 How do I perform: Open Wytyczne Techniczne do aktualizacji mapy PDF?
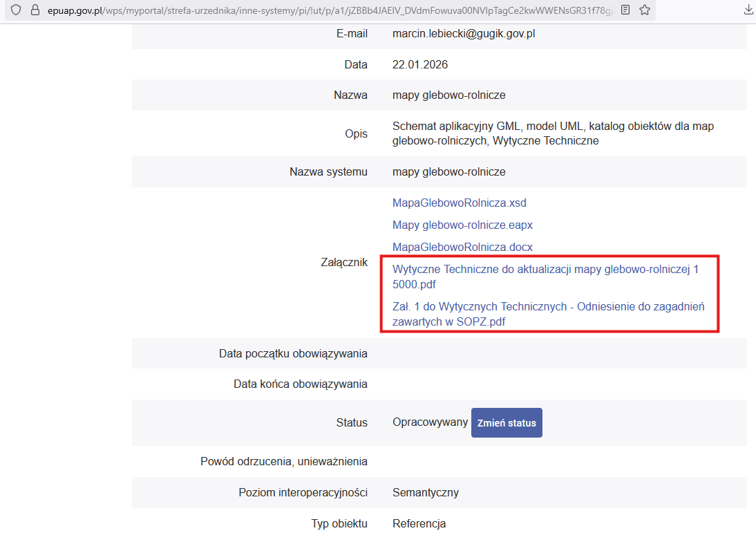[x=545, y=277]
